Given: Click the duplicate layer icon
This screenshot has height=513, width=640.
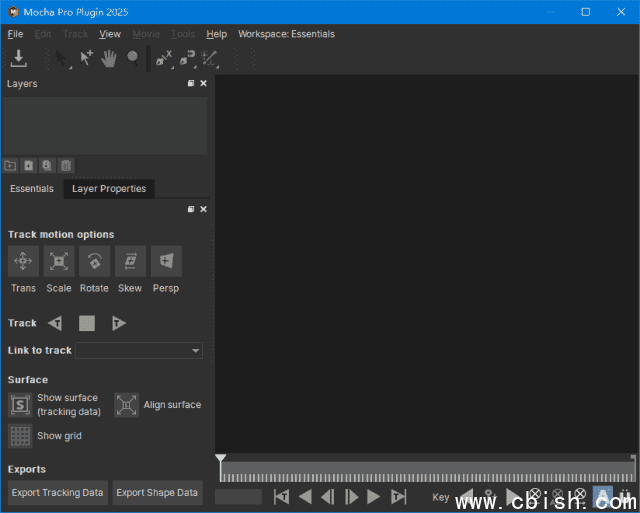Looking at the screenshot, I should click(47, 166).
